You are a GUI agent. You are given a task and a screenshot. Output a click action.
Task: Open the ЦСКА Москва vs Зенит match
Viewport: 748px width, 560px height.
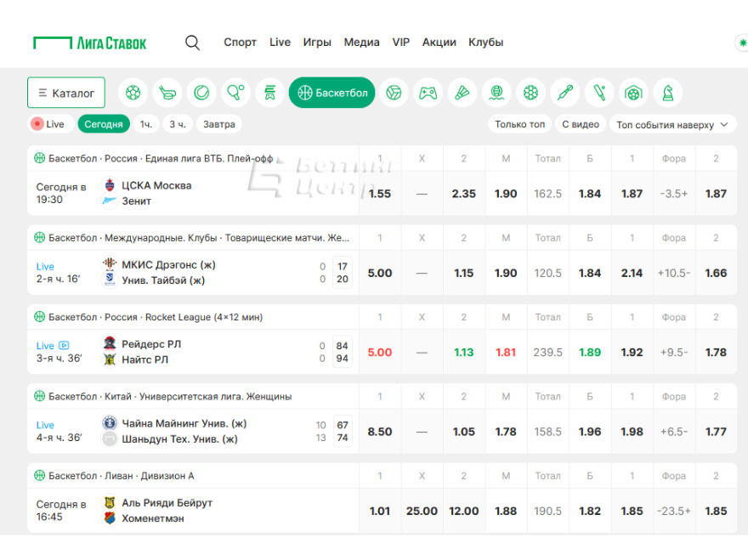click(193, 193)
